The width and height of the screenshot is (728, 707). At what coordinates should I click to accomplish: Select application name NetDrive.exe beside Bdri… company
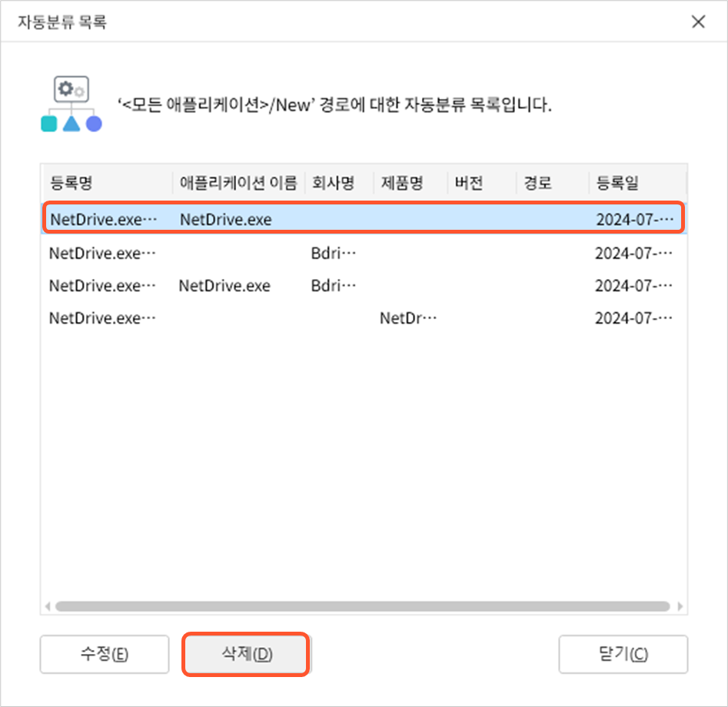pyautogui.click(x=224, y=286)
